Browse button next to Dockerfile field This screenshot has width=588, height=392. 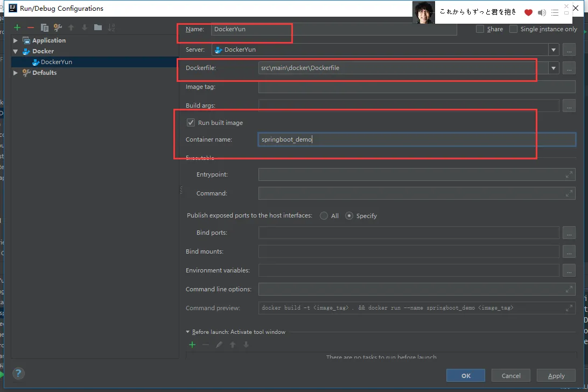point(569,68)
